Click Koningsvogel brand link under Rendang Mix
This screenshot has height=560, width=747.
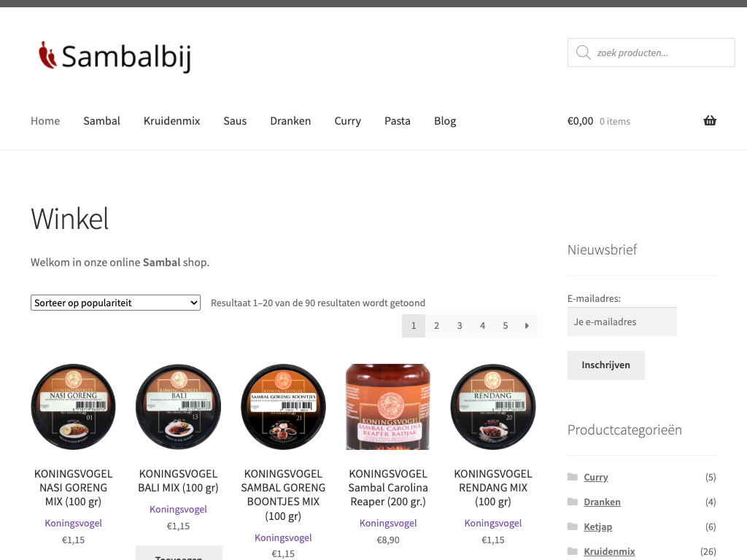coord(493,523)
